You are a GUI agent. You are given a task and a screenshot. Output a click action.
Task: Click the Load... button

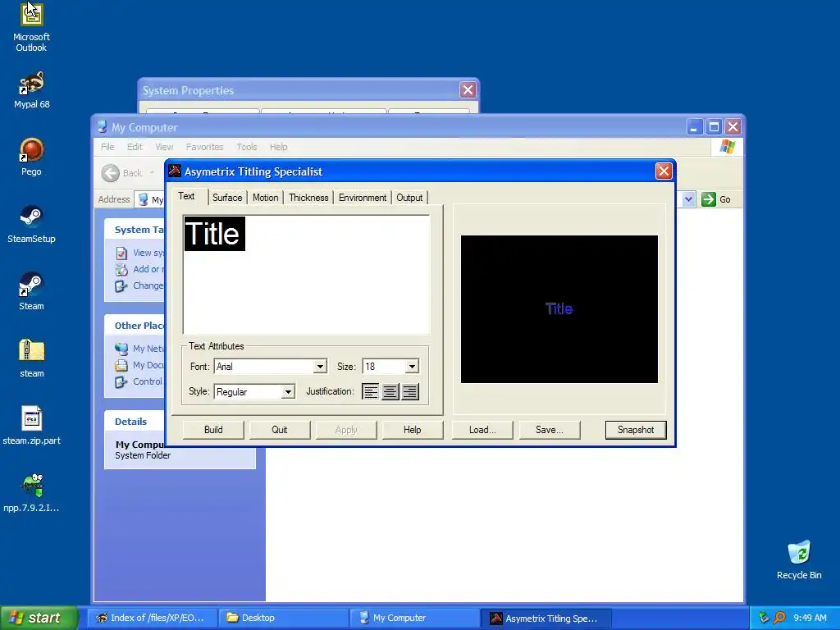click(x=482, y=430)
